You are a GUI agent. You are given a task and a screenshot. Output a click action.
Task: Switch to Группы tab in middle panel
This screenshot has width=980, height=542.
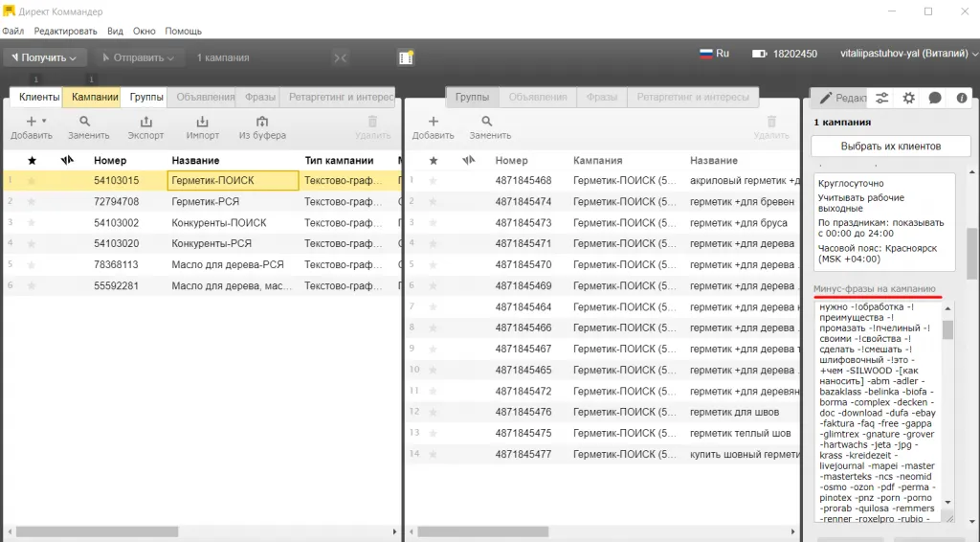pyautogui.click(x=472, y=97)
